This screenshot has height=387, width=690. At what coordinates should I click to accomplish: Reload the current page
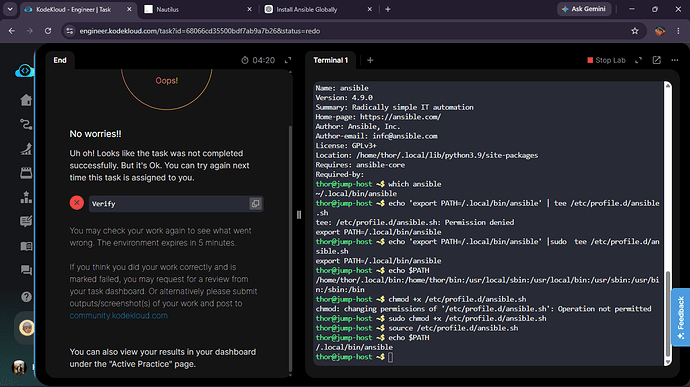[48, 31]
